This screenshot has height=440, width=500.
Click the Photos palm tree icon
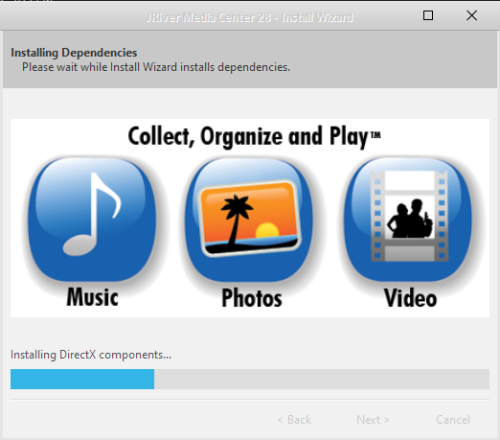pyautogui.click(x=249, y=219)
